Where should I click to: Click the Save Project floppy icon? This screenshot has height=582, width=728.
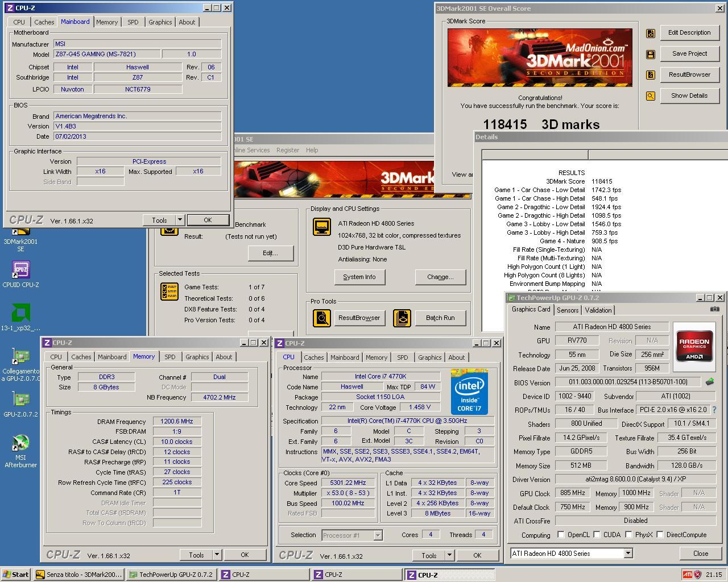point(651,55)
